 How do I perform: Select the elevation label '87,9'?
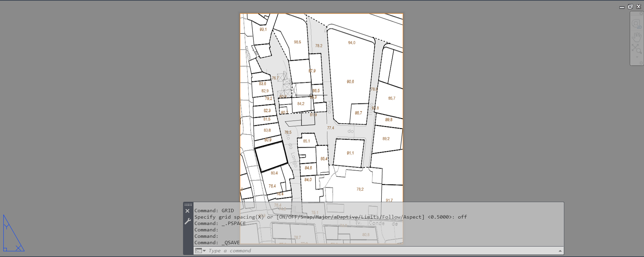click(312, 71)
